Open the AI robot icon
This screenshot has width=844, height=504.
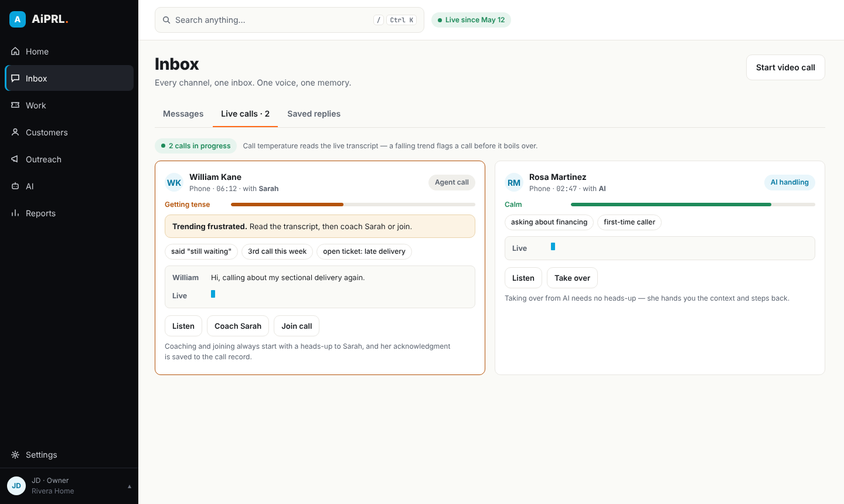(15, 186)
